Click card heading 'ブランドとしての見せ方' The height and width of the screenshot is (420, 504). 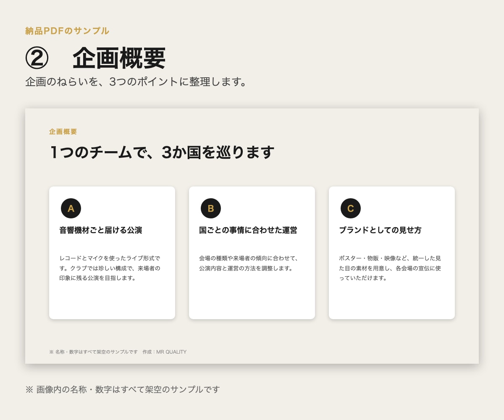click(x=380, y=230)
